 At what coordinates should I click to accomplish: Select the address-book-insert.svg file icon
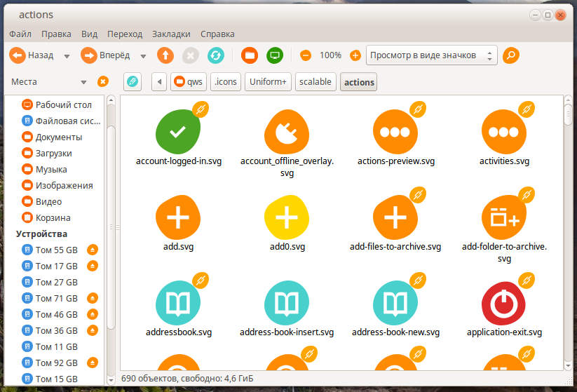287,303
